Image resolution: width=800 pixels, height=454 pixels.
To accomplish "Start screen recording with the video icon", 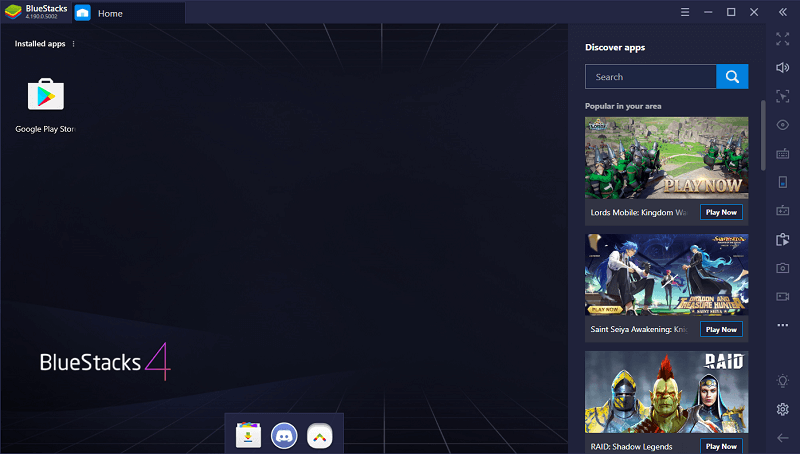I will [783, 296].
